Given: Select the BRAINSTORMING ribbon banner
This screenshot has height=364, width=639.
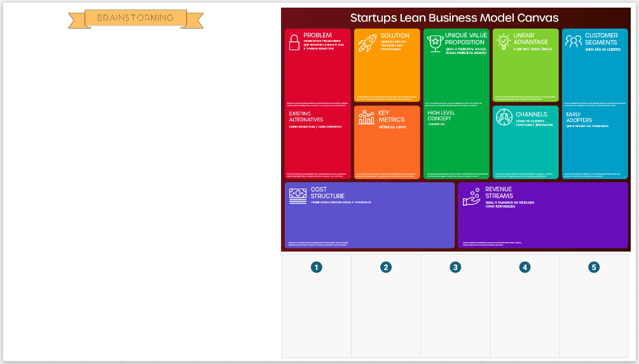Looking at the screenshot, I should pos(135,18).
